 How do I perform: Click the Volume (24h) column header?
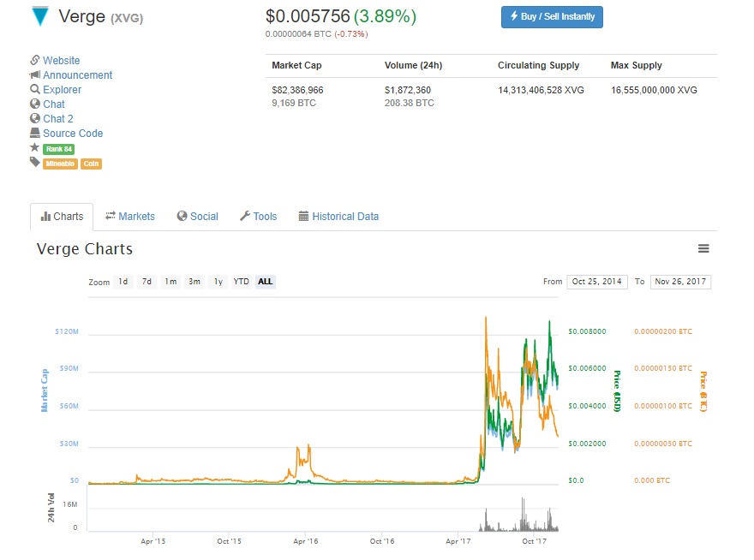coord(414,65)
